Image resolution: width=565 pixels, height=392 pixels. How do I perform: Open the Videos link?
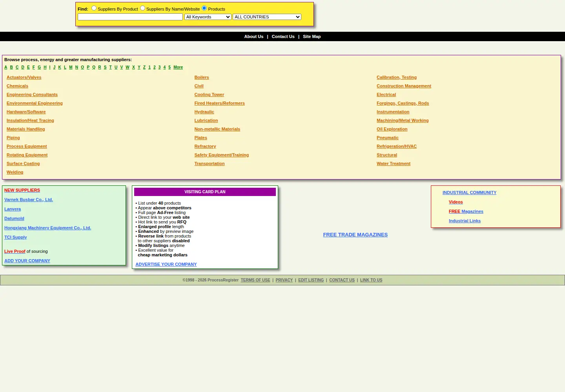click(456, 202)
